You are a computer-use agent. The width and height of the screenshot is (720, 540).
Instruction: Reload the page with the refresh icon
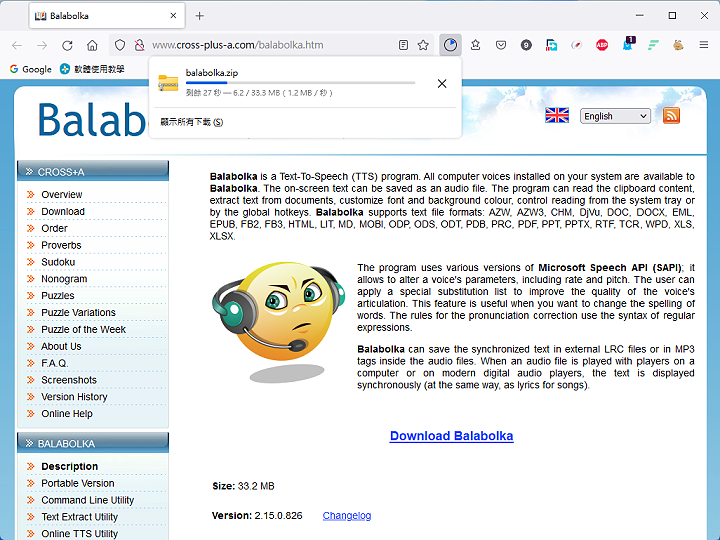click(68, 45)
